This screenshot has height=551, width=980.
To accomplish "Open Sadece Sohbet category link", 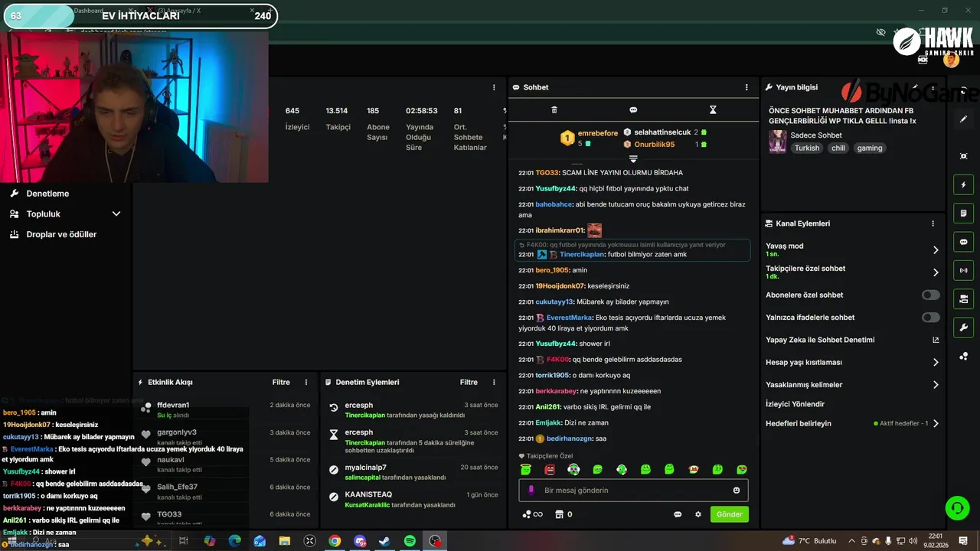I will coord(816,135).
